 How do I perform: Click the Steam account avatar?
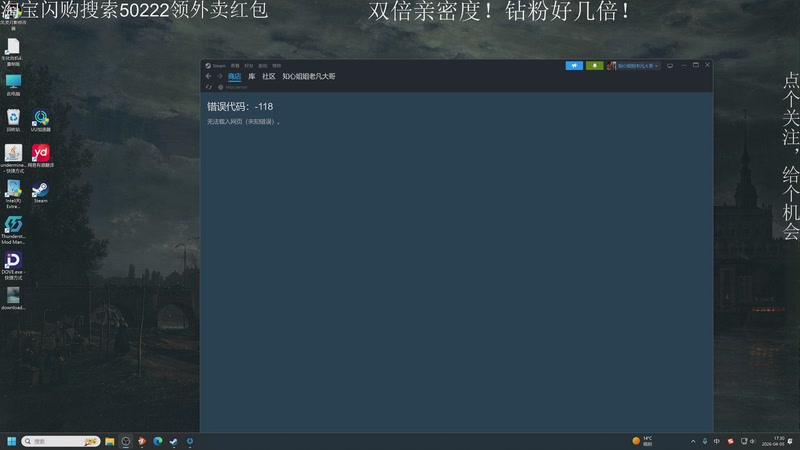[611, 66]
